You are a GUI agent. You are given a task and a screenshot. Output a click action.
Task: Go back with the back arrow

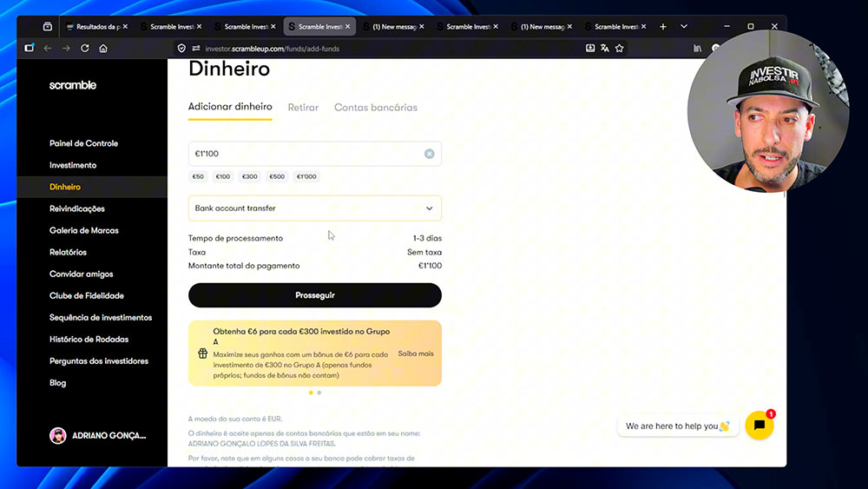click(x=48, y=48)
